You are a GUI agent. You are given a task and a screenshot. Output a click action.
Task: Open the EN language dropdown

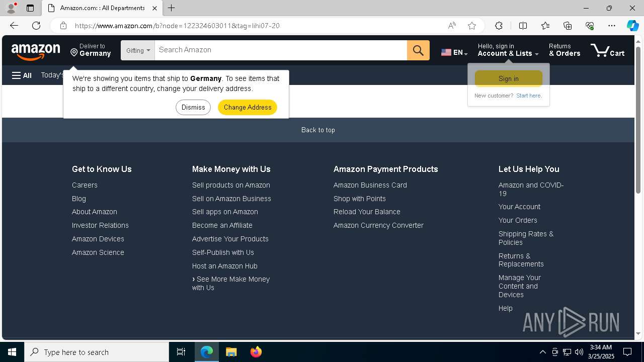(x=454, y=52)
